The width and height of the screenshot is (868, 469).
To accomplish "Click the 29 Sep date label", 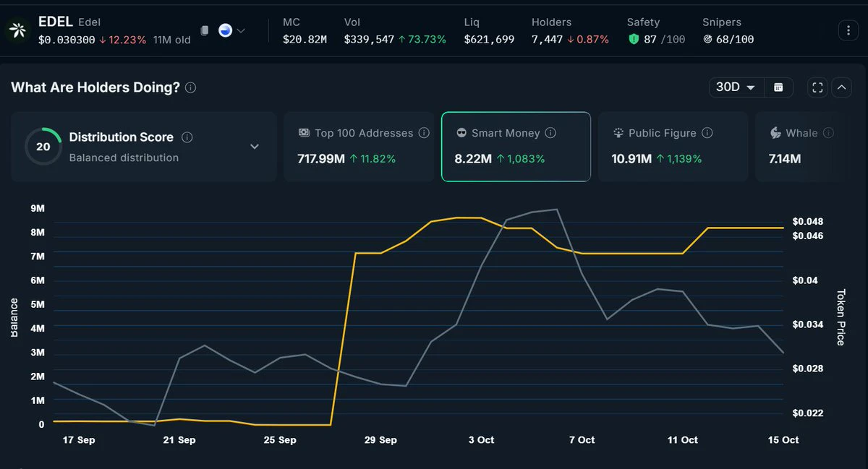I will pos(380,439).
